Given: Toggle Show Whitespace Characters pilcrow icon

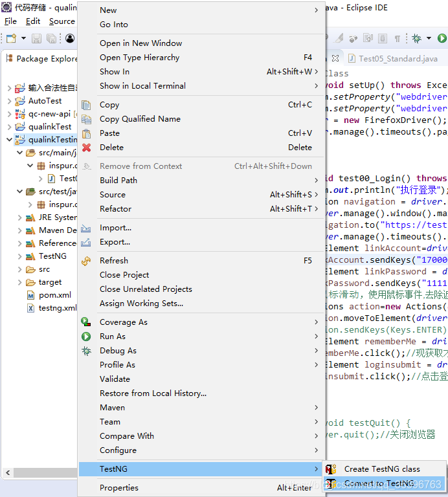Looking at the screenshot, I should (x=398, y=39).
